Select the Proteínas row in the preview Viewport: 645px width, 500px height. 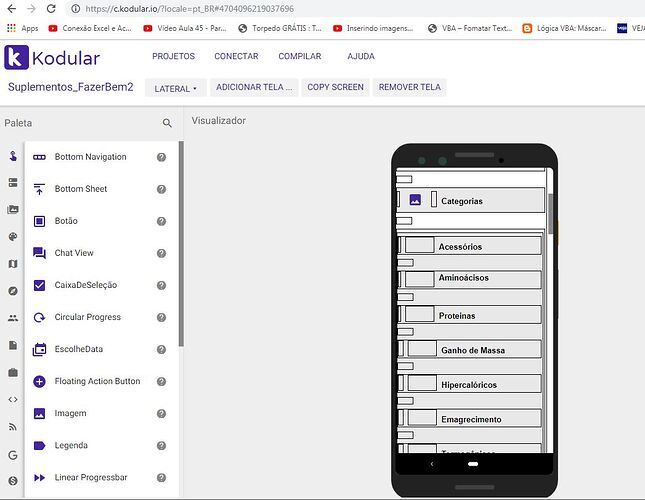point(469,314)
